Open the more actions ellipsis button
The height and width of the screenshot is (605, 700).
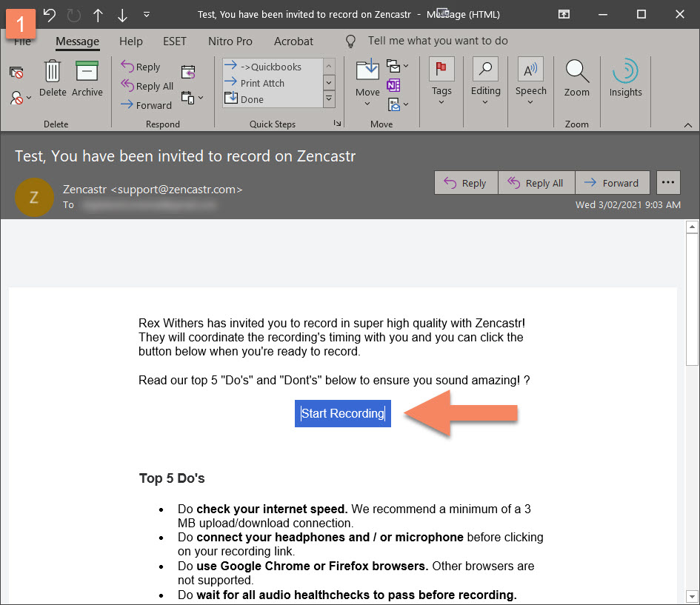[668, 182]
